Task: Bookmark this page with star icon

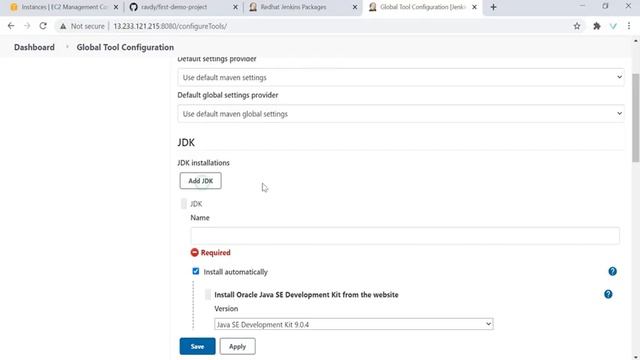Action: 577,26
